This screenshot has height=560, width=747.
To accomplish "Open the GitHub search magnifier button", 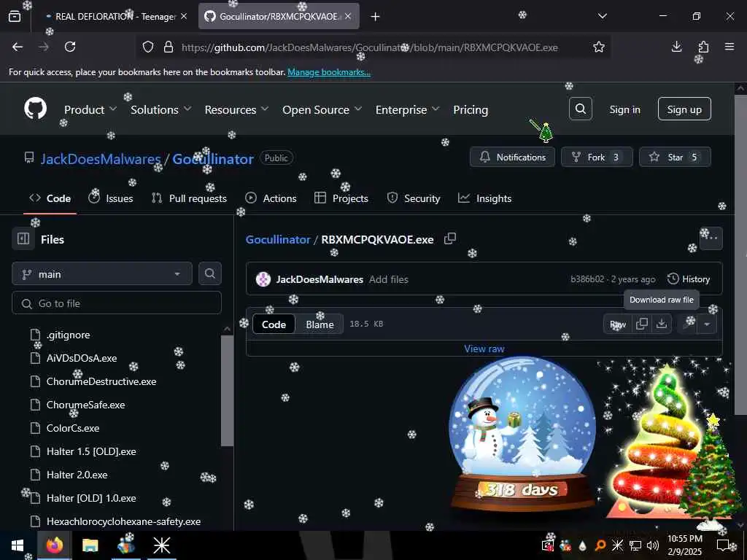I will coord(580,109).
